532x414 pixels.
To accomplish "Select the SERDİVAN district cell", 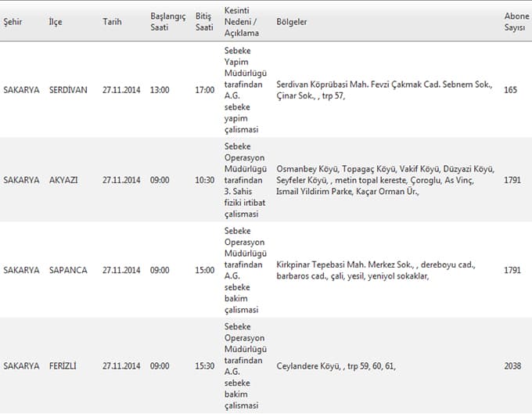I will click(x=68, y=90).
